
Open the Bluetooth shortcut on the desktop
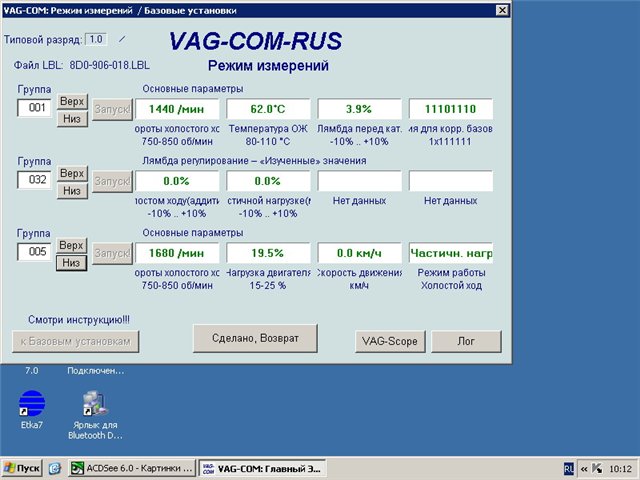click(95, 415)
